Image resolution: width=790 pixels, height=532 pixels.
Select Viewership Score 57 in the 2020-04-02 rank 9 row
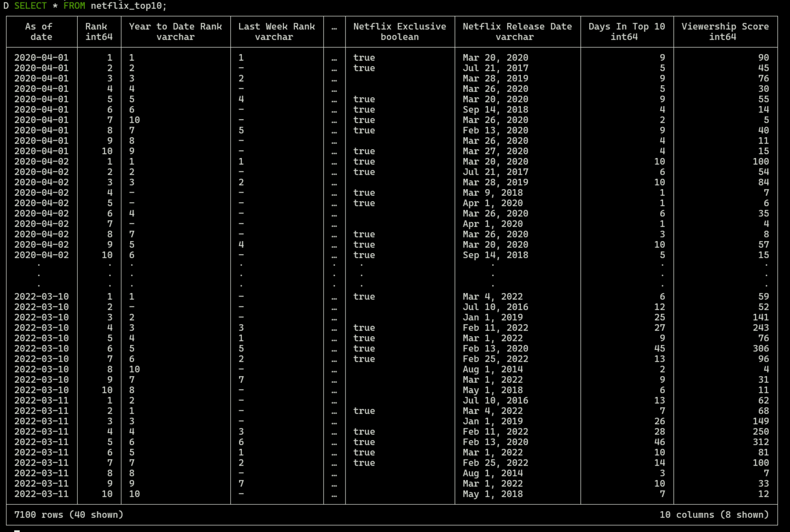(x=764, y=245)
